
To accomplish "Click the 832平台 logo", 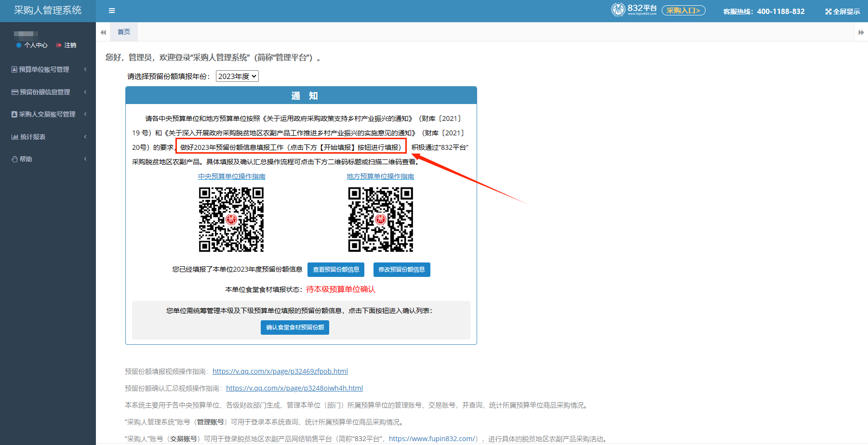I will (x=634, y=10).
